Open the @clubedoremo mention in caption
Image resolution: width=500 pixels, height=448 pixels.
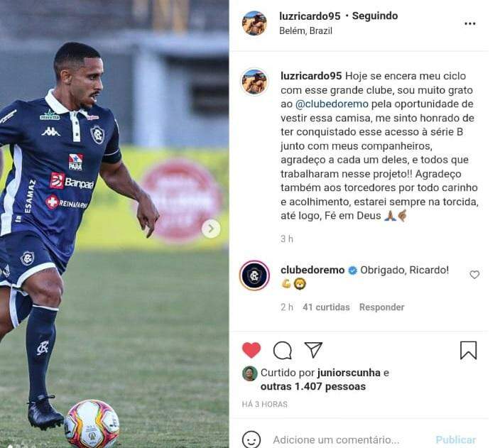coord(332,104)
